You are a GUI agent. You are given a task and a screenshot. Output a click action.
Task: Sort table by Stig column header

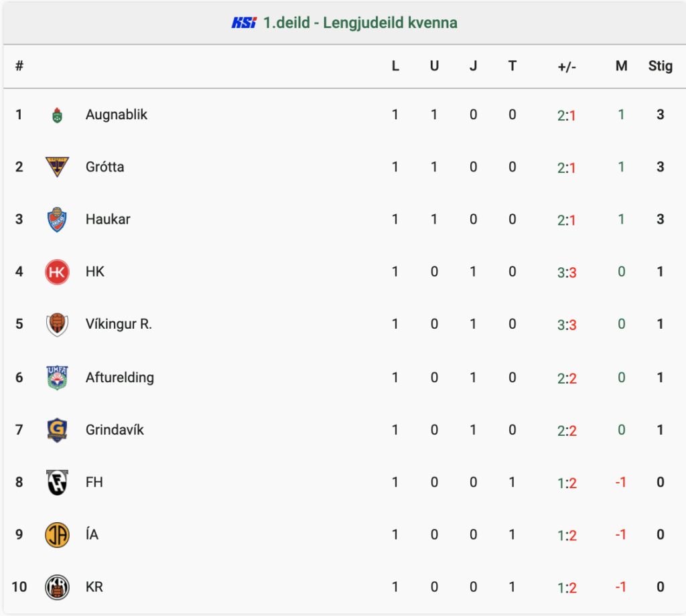tap(660, 66)
